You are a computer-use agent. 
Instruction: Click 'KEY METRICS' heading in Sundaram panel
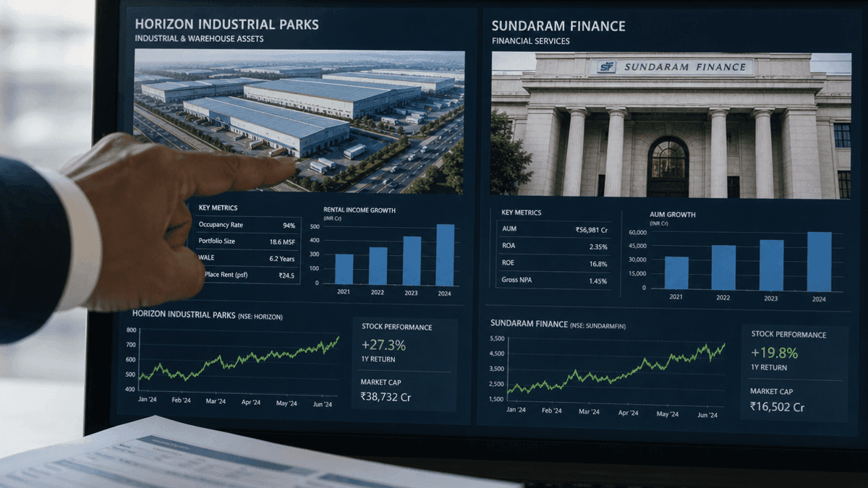click(521, 213)
